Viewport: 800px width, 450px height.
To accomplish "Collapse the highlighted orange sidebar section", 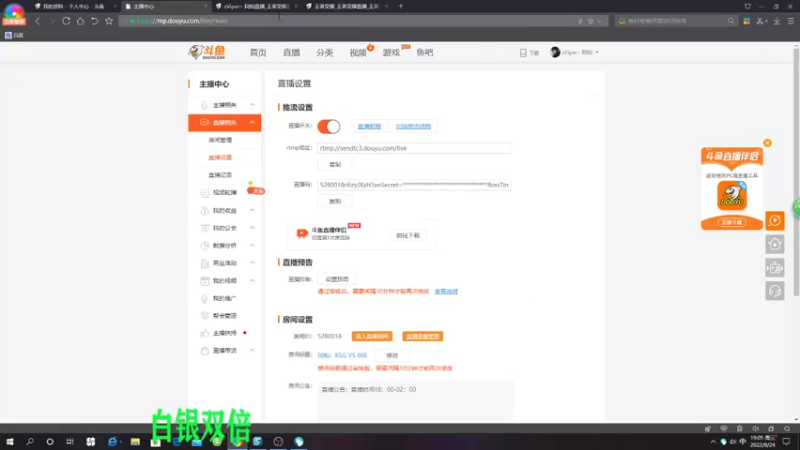I will [252, 122].
